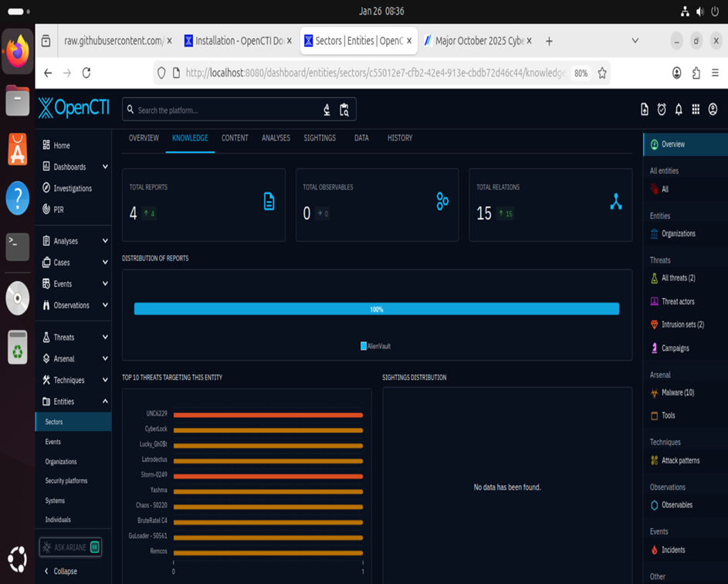This screenshot has height=584, width=728.
Task: Open Incidents in right panel
Action: pyautogui.click(x=672, y=549)
